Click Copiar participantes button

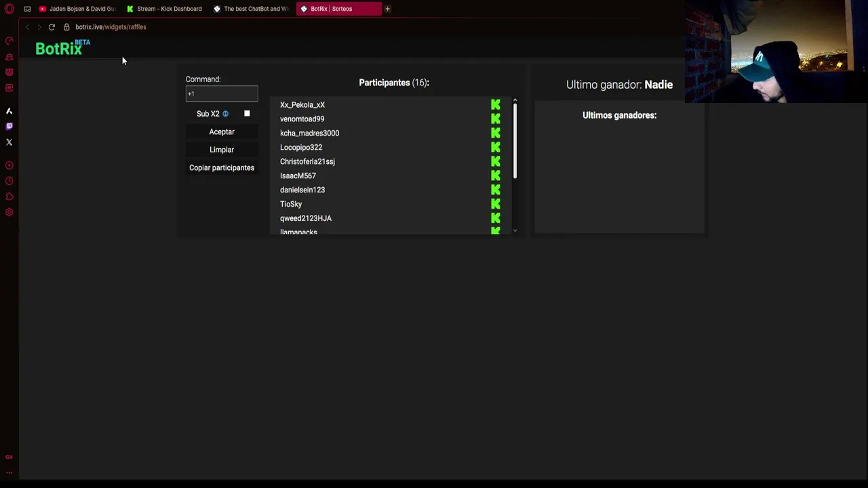(x=222, y=168)
